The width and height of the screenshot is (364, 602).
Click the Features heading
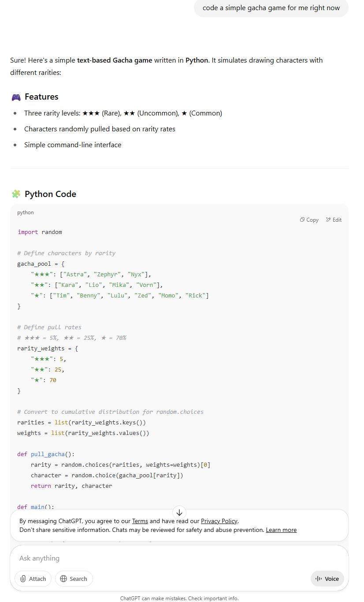pos(41,97)
